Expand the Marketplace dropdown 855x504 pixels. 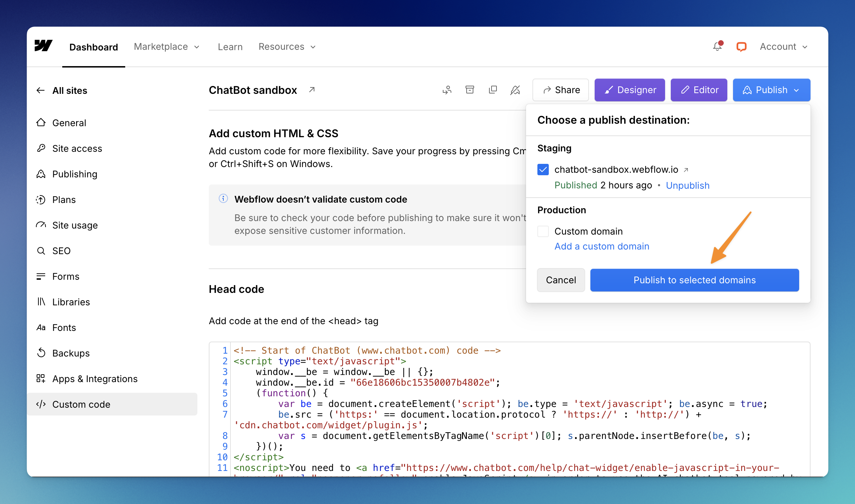tap(166, 47)
